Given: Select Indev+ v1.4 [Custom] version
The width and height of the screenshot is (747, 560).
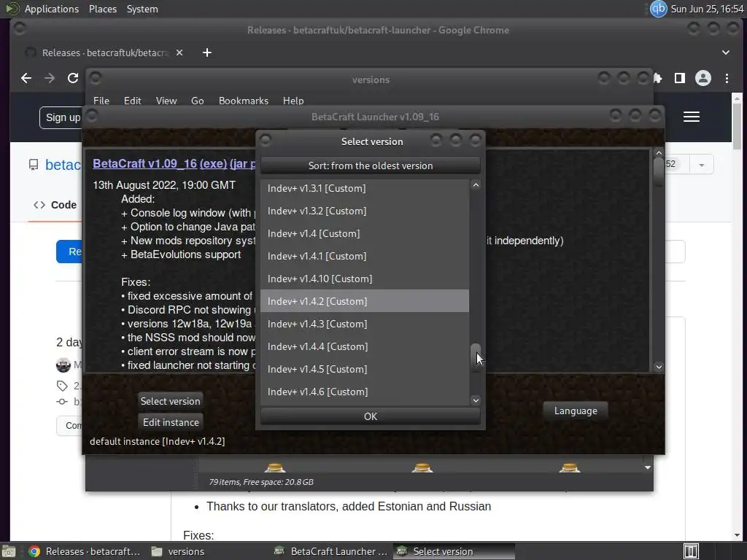Looking at the screenshot, I should pyautogui.click(x=365, y=234).
